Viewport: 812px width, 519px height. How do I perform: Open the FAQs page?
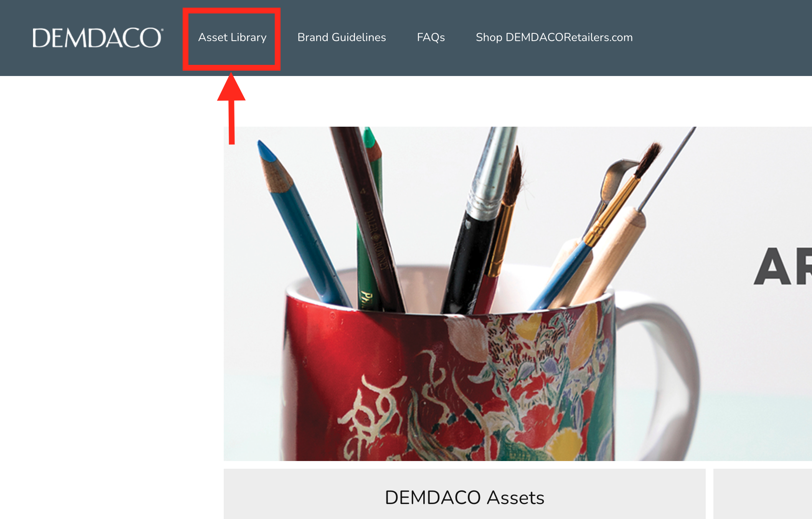pos(431,38)
